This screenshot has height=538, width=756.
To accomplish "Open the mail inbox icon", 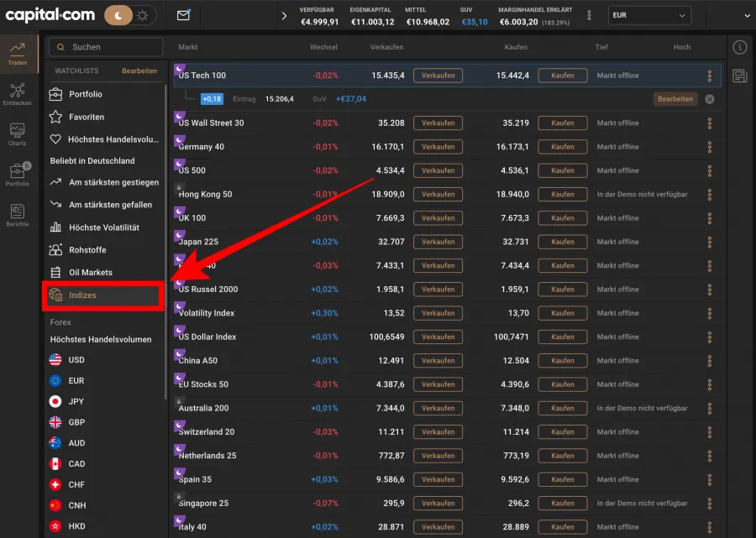I will [183, 15].
